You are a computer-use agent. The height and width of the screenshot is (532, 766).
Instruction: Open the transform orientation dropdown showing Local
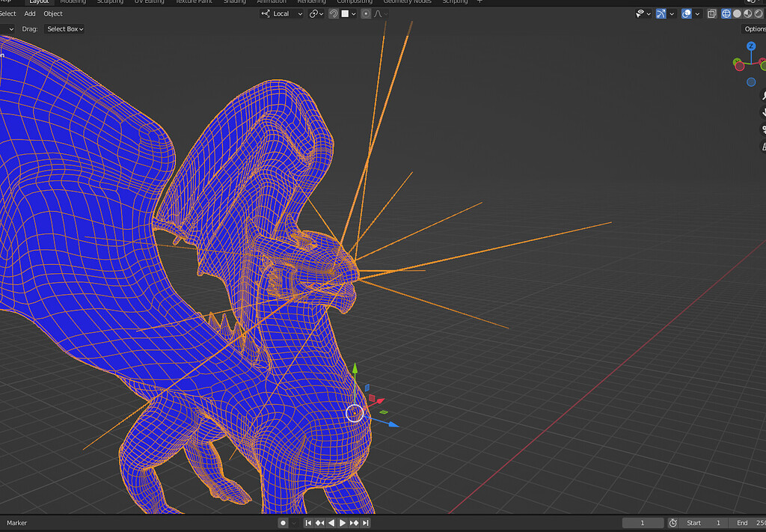[x=281, y=13]
